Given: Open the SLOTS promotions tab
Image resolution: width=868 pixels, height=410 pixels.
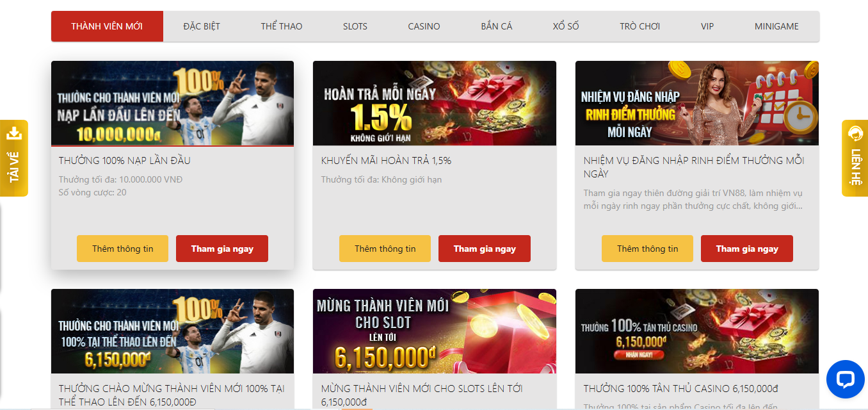Looking at the screenshot, I should click(x=355, y=26).
